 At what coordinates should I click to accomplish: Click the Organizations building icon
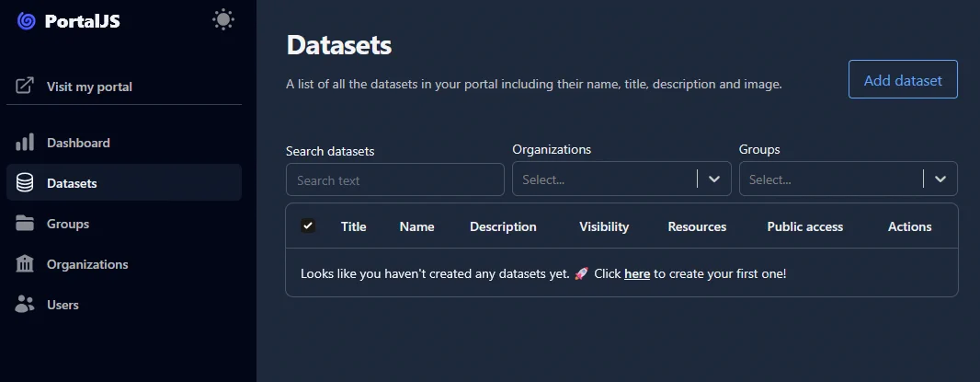(25, 263)
